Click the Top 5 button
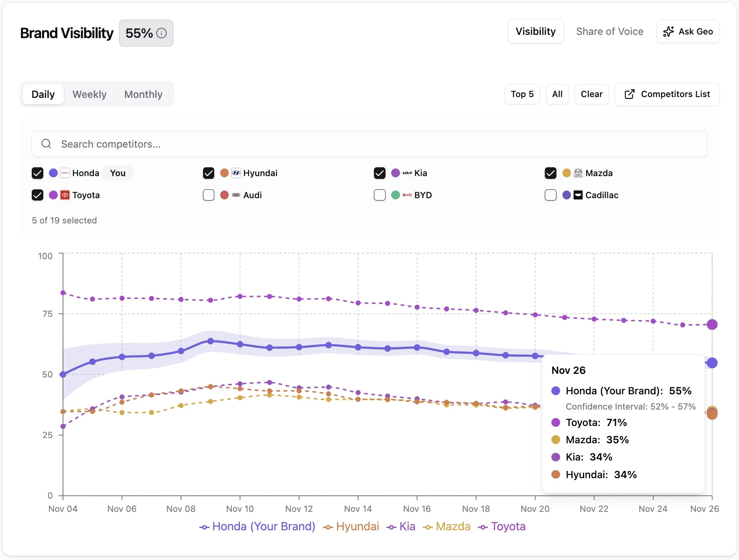 522,94
